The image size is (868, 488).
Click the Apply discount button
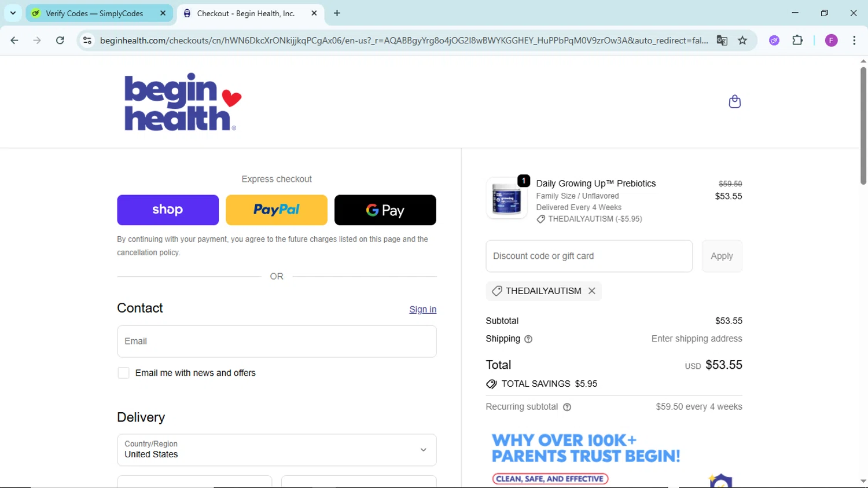722,256
